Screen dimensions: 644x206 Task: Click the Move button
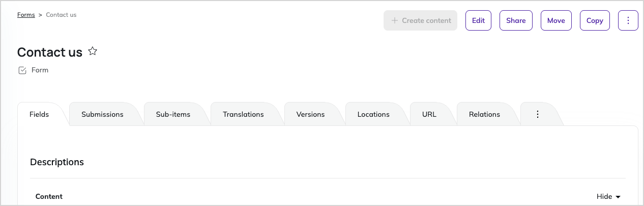(x=556, y=20)
